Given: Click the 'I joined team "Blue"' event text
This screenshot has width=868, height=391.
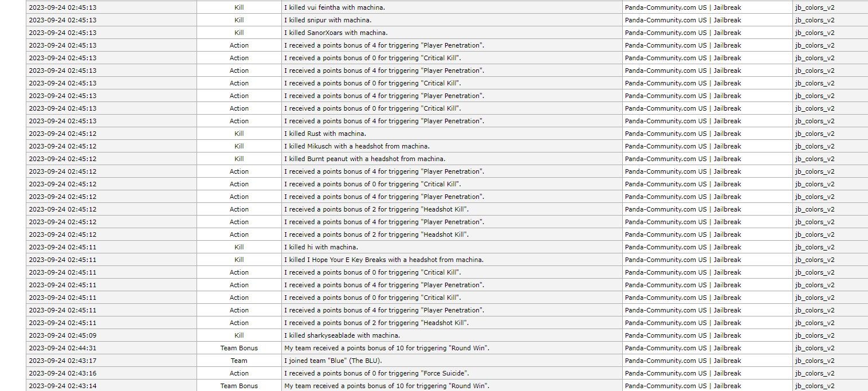Looking at the screenshot, I should pos(333,361).
